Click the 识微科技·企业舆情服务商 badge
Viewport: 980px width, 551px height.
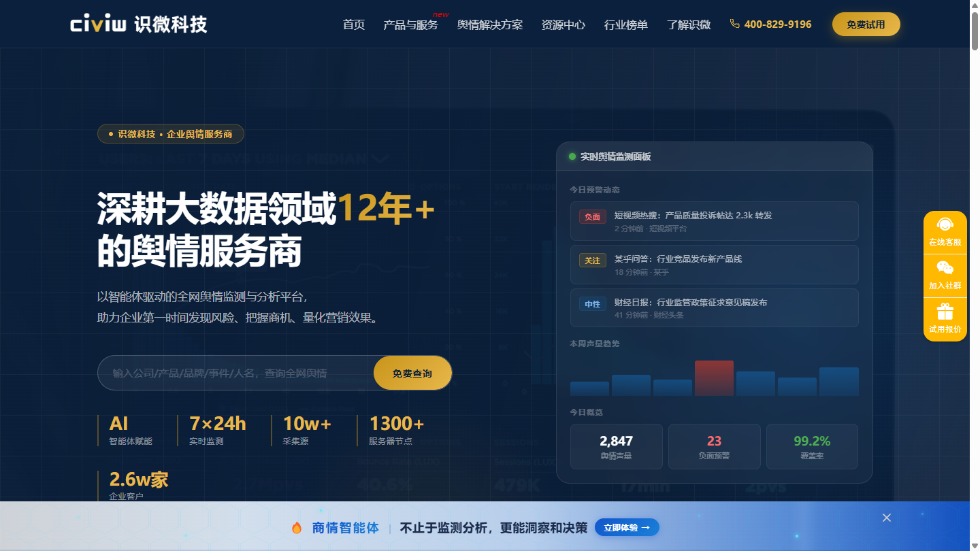pos(171,134)
